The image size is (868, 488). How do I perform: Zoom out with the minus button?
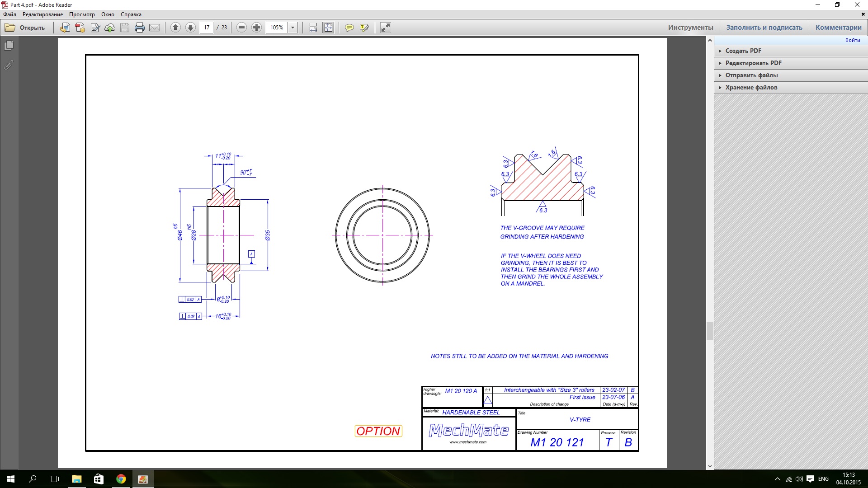click(242, 28)
